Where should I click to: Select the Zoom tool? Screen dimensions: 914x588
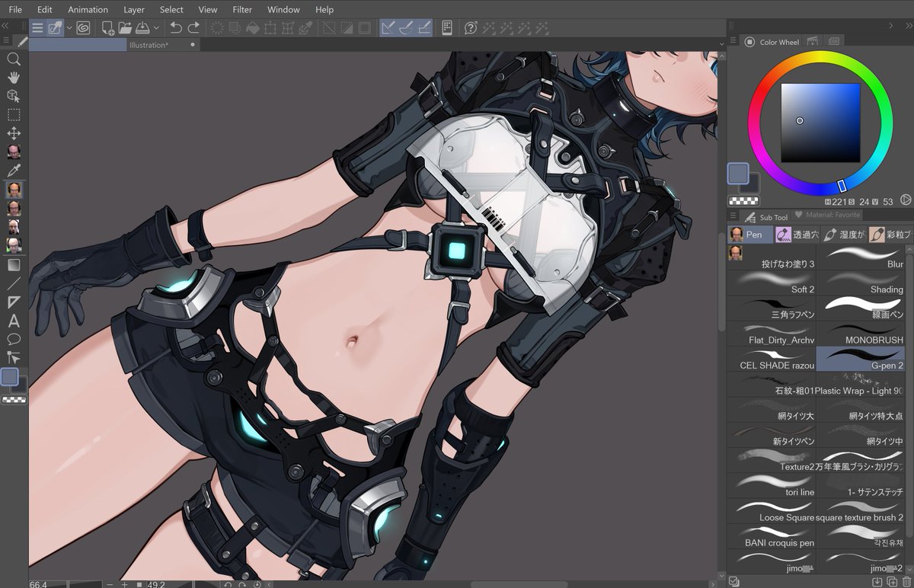pos(13,59)
